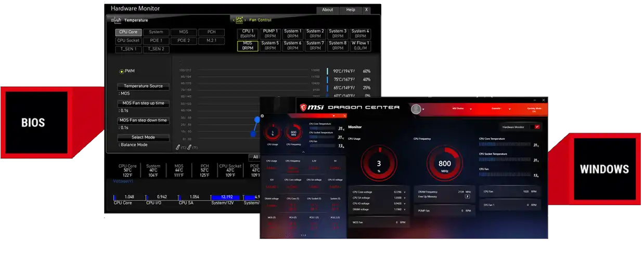Close Hardware Monitor with X button
This screenshot has width=644, height=253.
[367, 9]
